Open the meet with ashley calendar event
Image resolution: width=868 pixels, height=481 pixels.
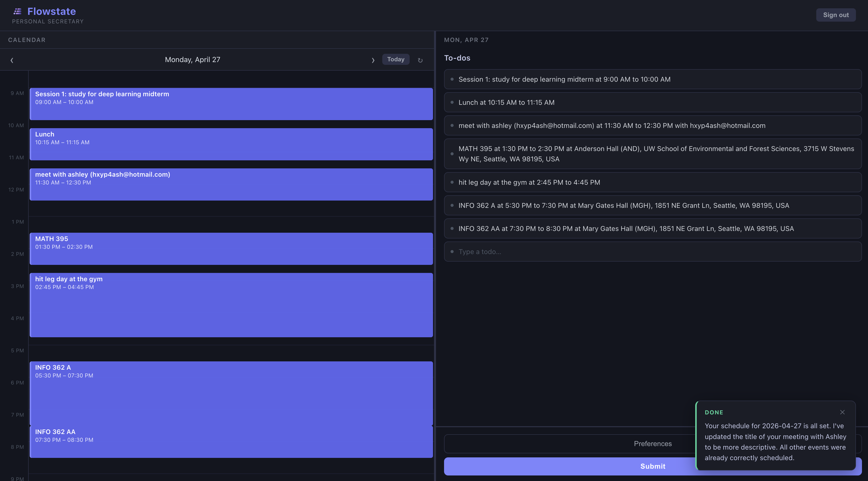231,184
